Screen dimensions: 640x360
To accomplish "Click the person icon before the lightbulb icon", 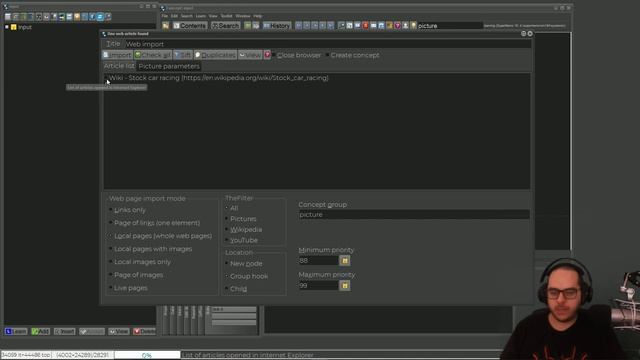I will [x=405, y=26].
